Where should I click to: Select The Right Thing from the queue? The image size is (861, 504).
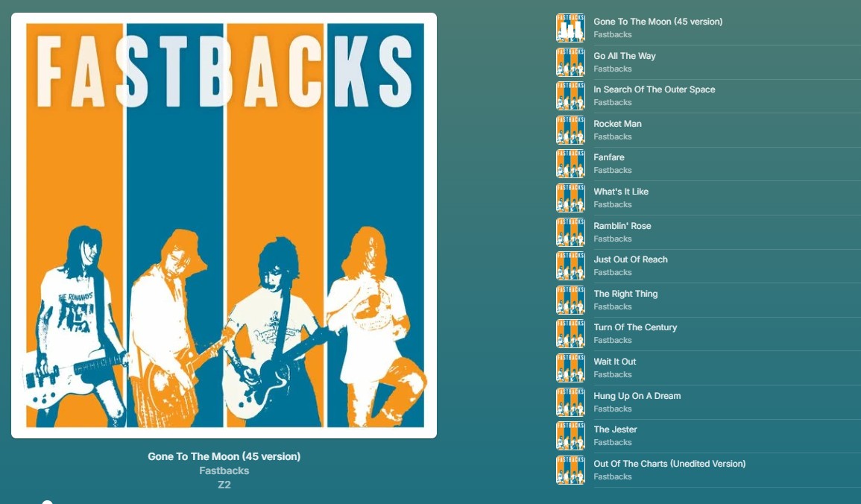[x=708, y=300]
